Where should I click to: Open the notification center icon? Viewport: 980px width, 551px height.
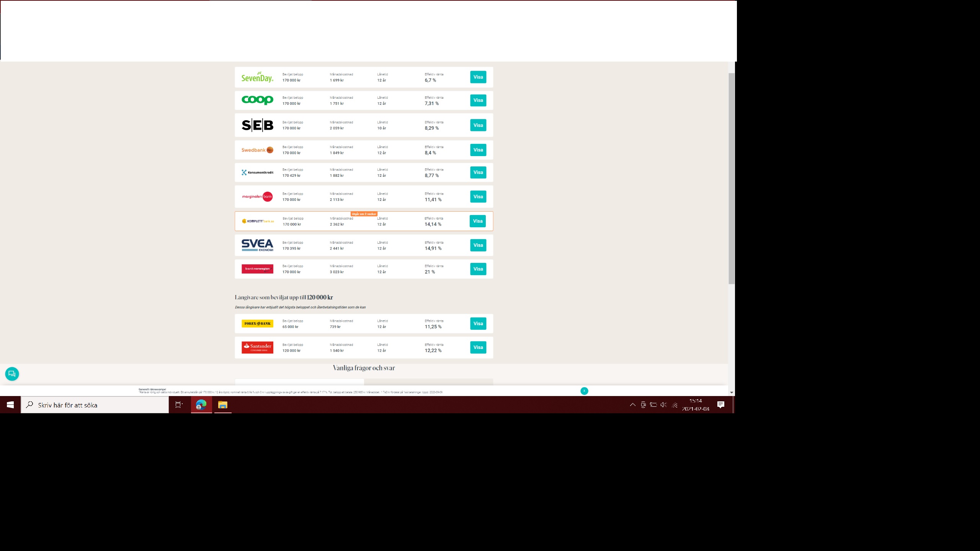tap(720, 405)
